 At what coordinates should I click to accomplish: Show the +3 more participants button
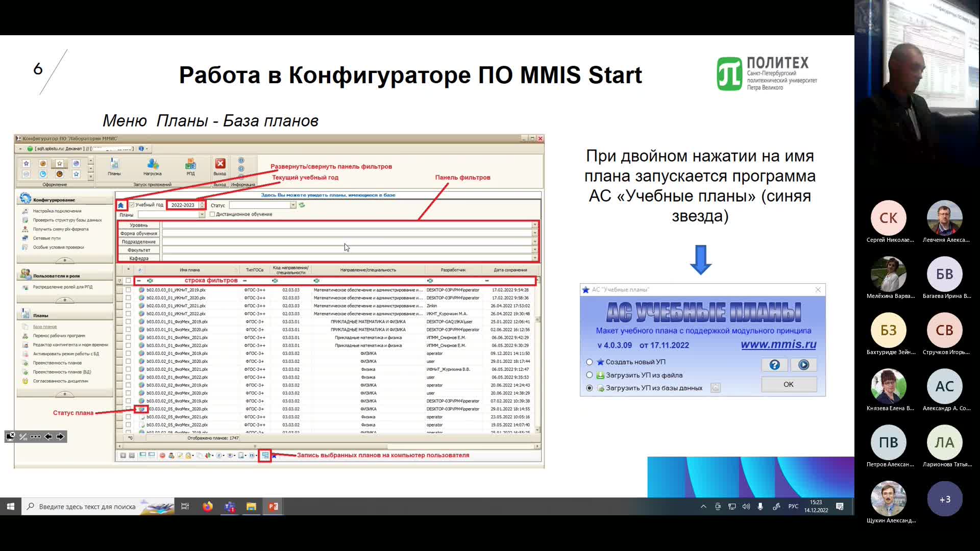[945, 499]
